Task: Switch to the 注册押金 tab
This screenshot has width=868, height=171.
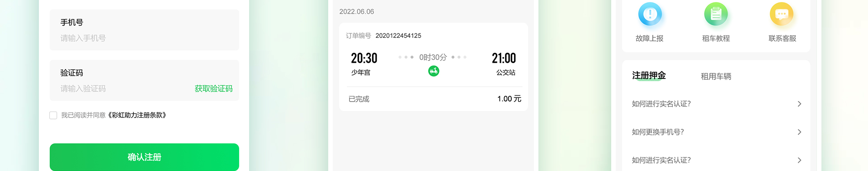Action: (x=649, y=76)
